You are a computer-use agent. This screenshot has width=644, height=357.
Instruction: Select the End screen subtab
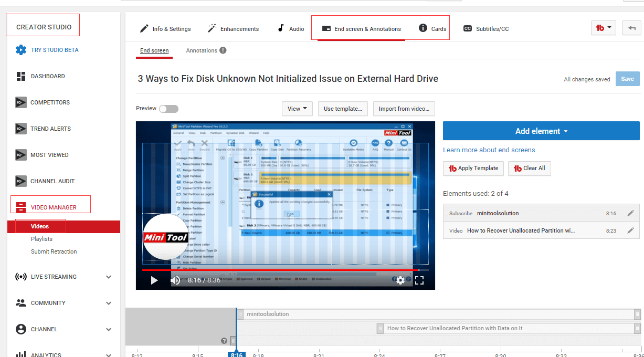(154, 51)
